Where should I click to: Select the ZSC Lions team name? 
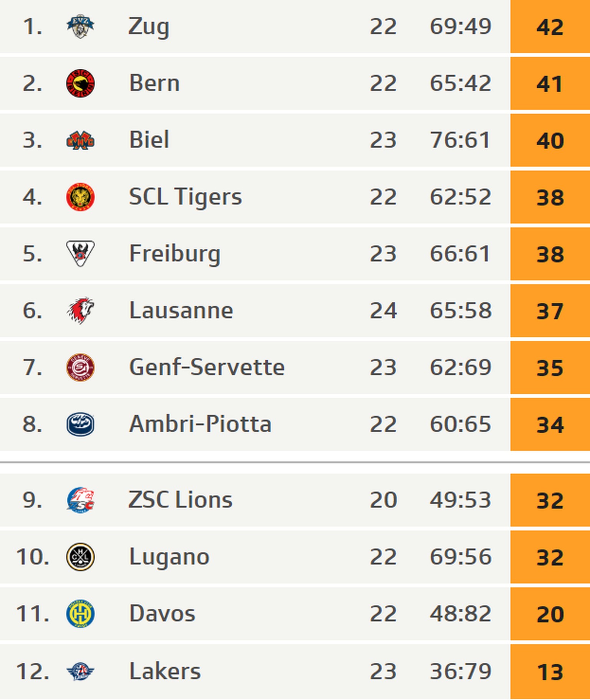pos(181,500)
